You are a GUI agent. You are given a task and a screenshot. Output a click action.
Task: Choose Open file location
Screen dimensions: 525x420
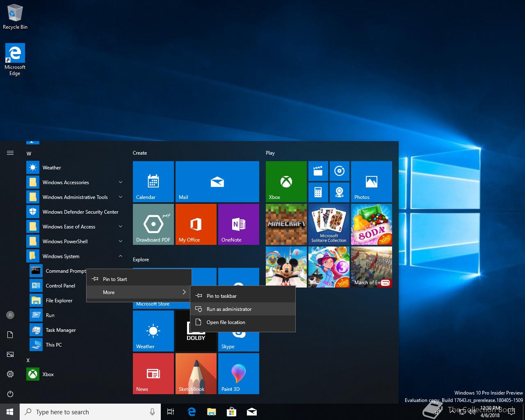tap(243, 322)
